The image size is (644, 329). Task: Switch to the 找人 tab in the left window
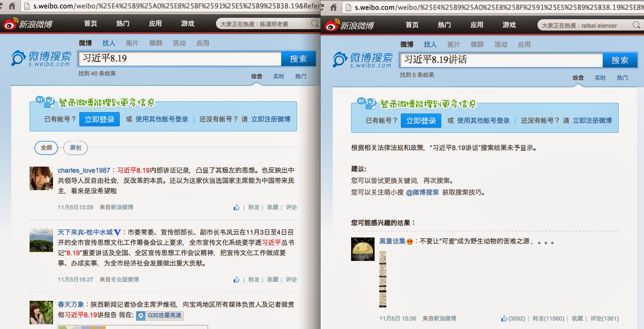[x=109, y=43]
